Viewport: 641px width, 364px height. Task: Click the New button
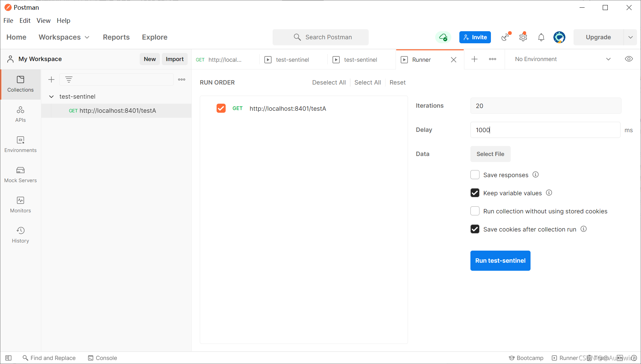pyautogui.click(x=150, y=59)
